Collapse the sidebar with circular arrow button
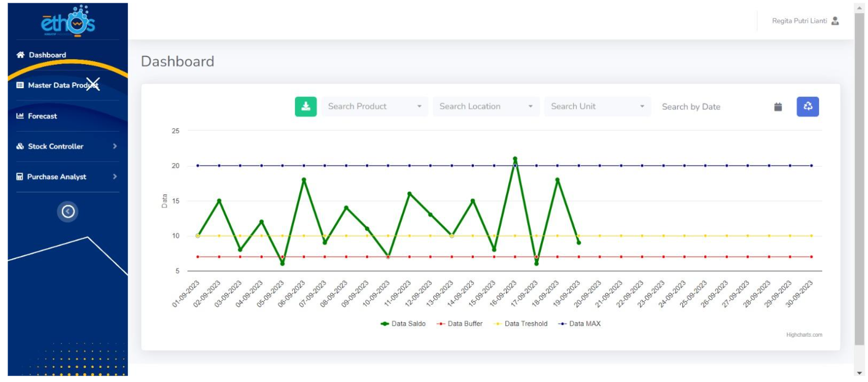The width and height of the screenshot is (868, 382). (x=68, y=212)
